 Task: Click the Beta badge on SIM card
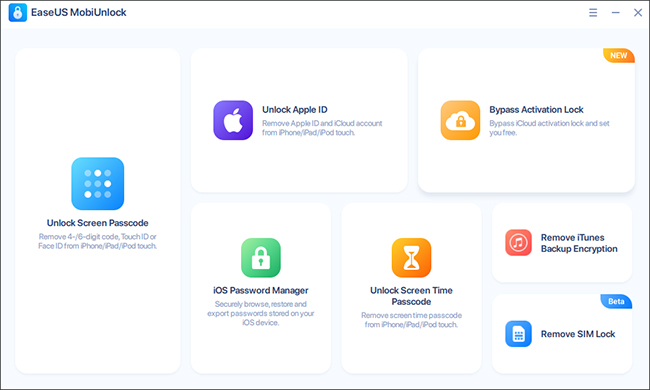coord(616,301)
